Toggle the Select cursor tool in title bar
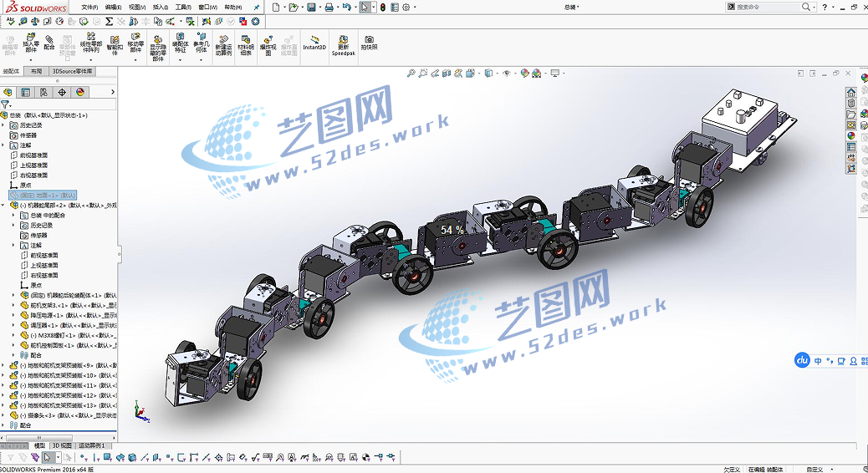The image size is (868, 473). pos(365,8)
